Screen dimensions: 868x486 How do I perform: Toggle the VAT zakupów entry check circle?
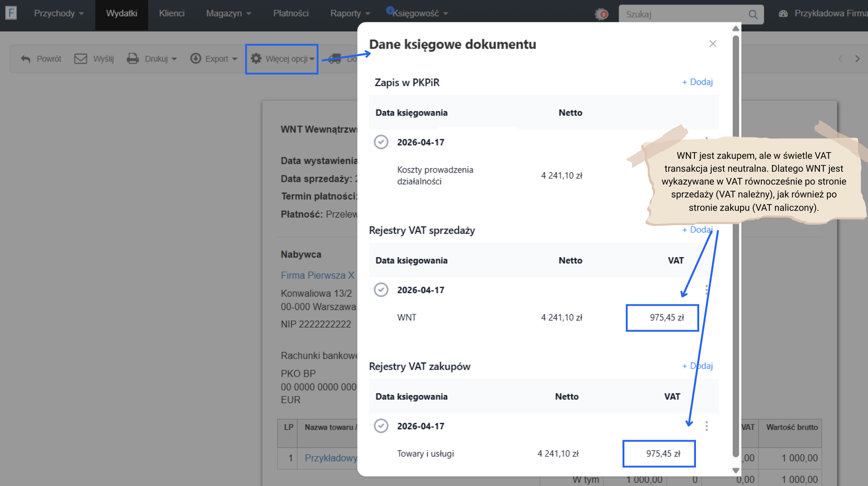pyautogui.click(x=381, y=426)
